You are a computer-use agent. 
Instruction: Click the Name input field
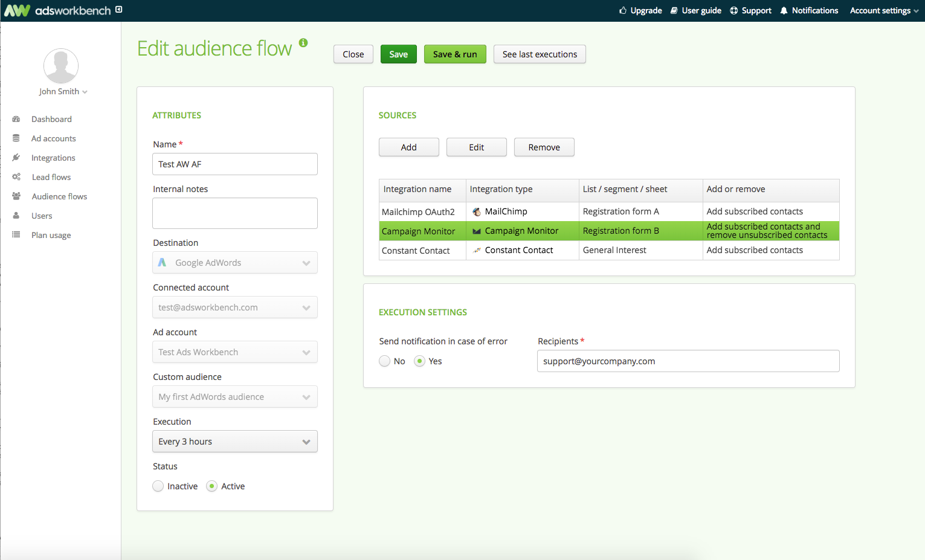pyautogui.click(x=235, y=164)
